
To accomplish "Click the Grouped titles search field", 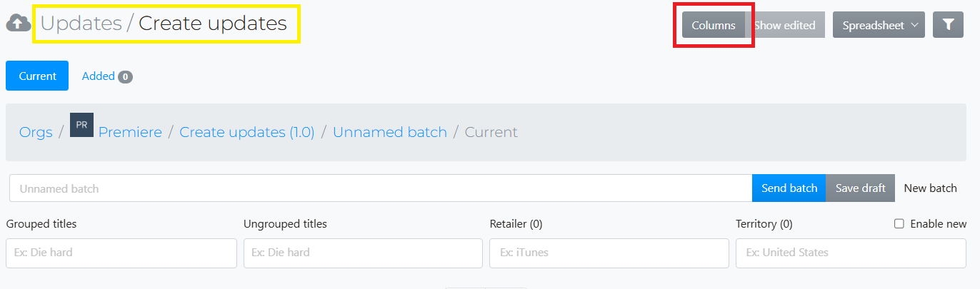I will click(121, 253).
